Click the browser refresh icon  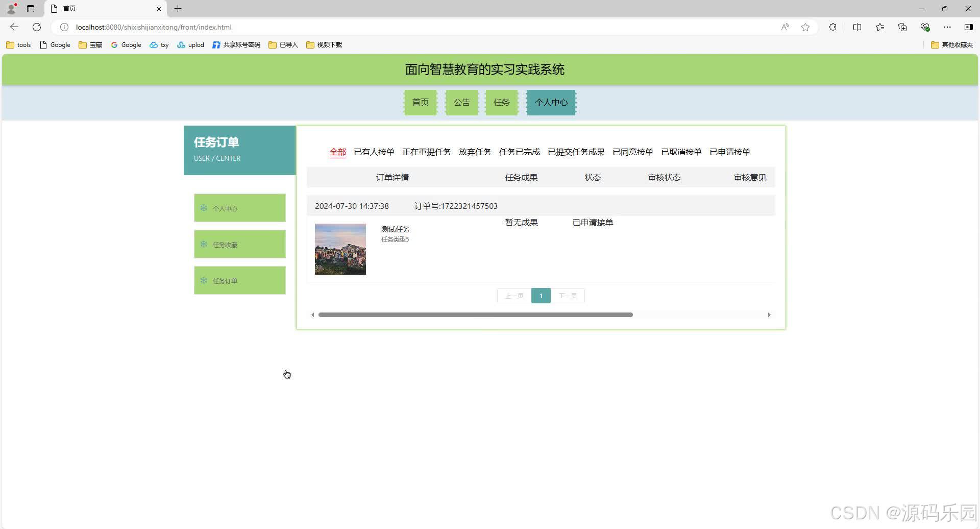[x=36, y=27]
